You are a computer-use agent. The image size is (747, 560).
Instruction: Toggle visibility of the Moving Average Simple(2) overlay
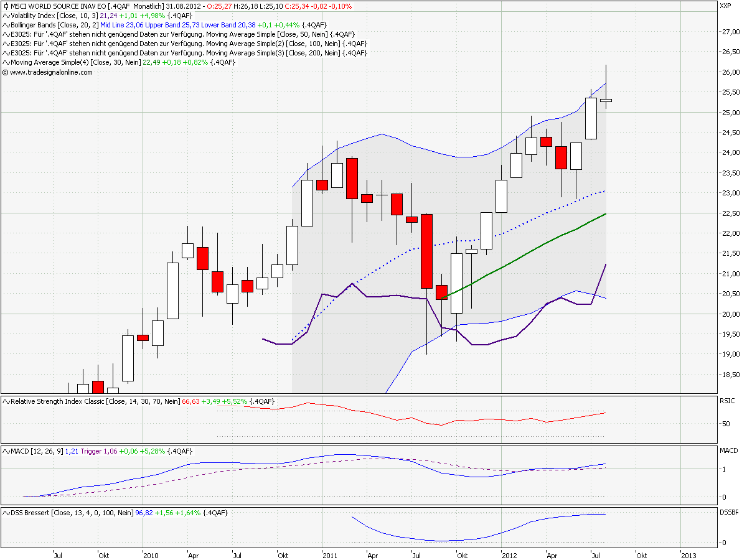coord(6,44)
